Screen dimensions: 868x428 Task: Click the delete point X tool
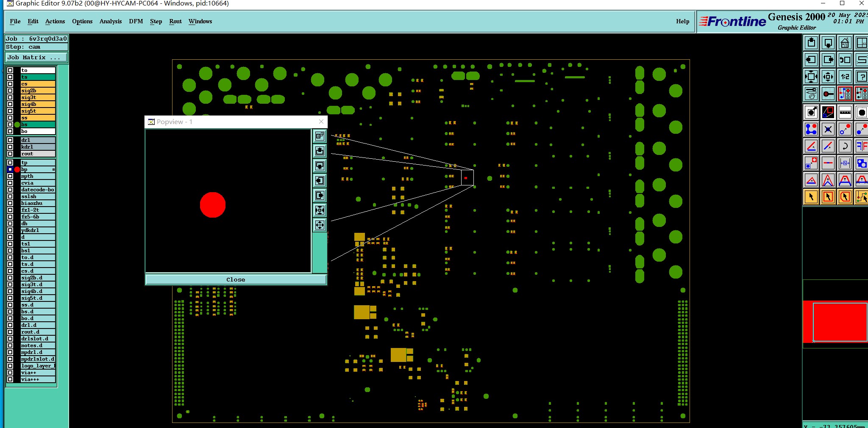(828, 129)
